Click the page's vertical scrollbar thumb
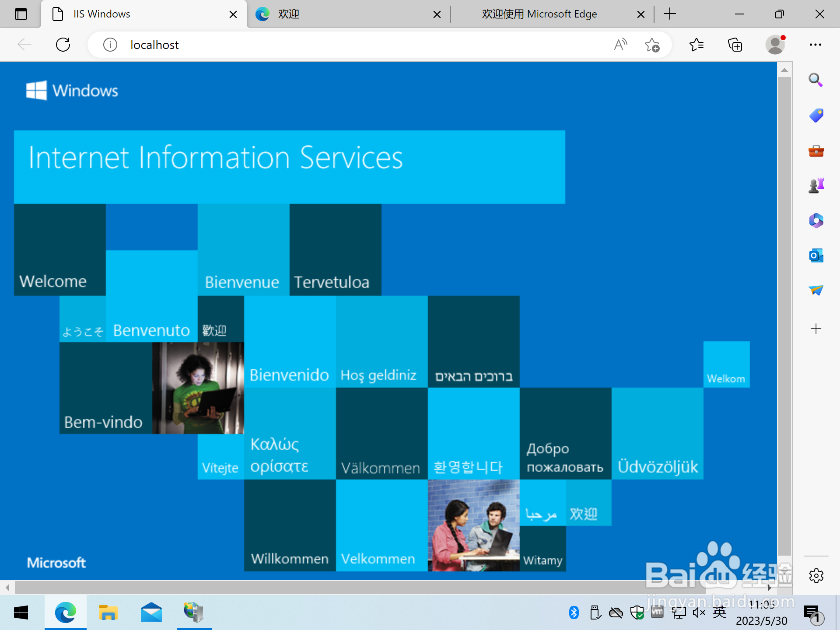Image resolution: width=840 pixels, height=630 pixels. 784,317
